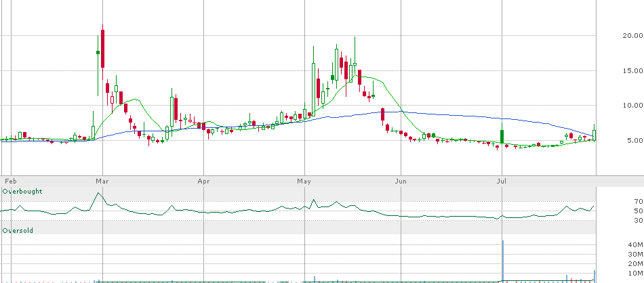Click the Mar month label on the time axis
The height and width of the screenshot is (283, 644).
(102, 181)
